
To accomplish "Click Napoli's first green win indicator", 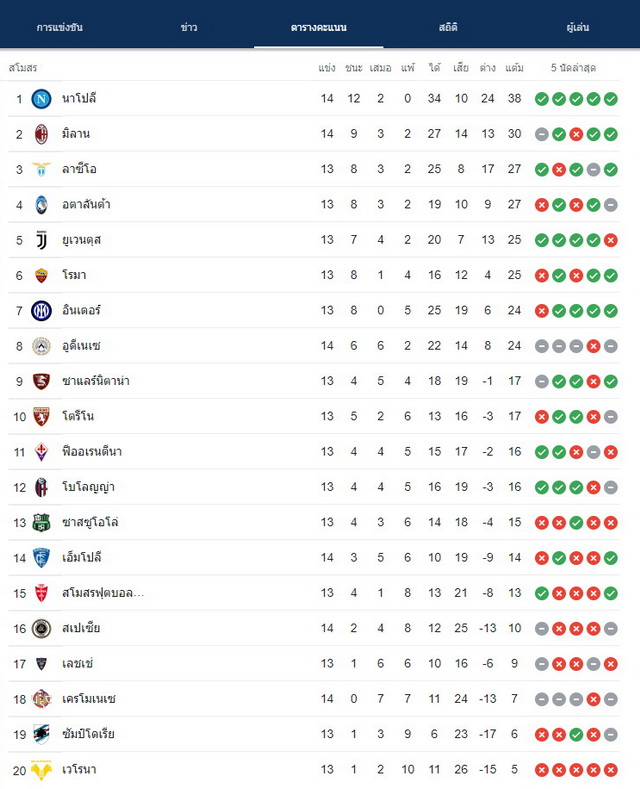I will tap(542, 99).
